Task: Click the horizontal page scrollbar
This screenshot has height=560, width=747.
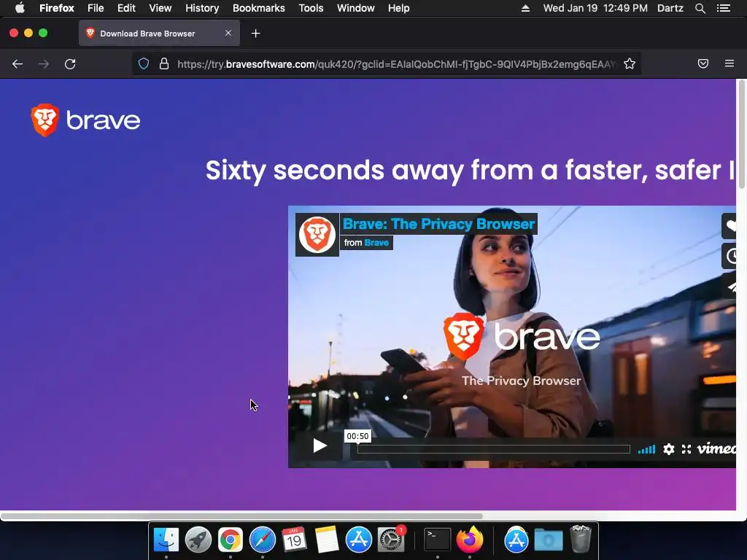Action: (x=242, y=516)
